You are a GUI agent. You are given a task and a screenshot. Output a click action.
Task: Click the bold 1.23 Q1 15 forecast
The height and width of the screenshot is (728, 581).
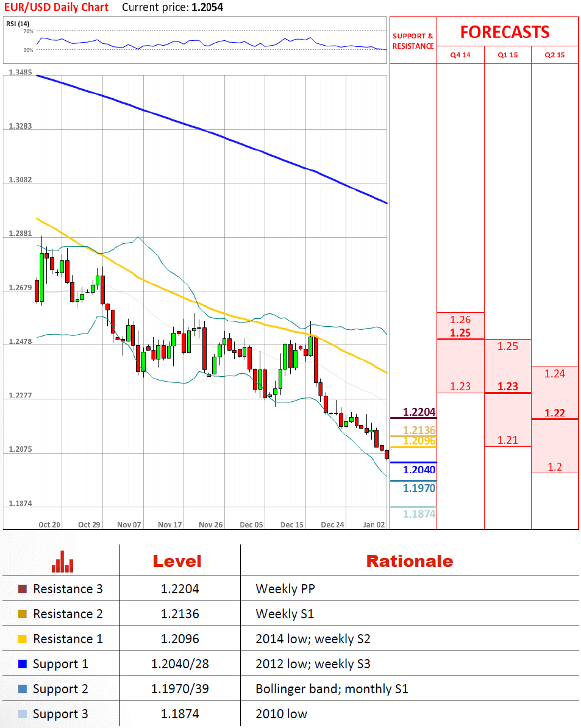pyautogui.click(x=508, y=387)
